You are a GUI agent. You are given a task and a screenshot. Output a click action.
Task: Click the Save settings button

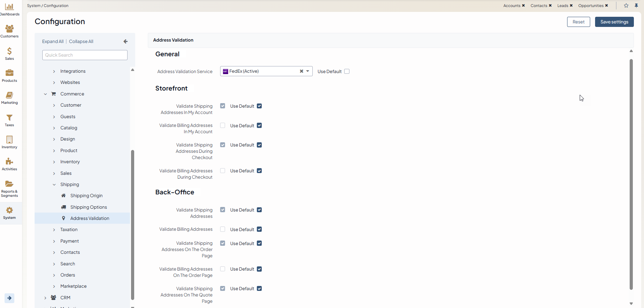click(x=614, y=22)
